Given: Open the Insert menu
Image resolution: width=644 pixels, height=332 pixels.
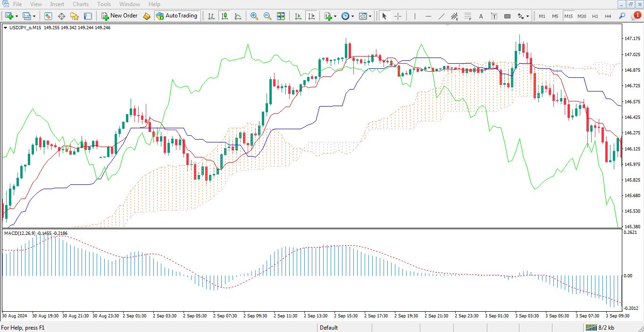Looking at the screenshot, I should 57,4.
